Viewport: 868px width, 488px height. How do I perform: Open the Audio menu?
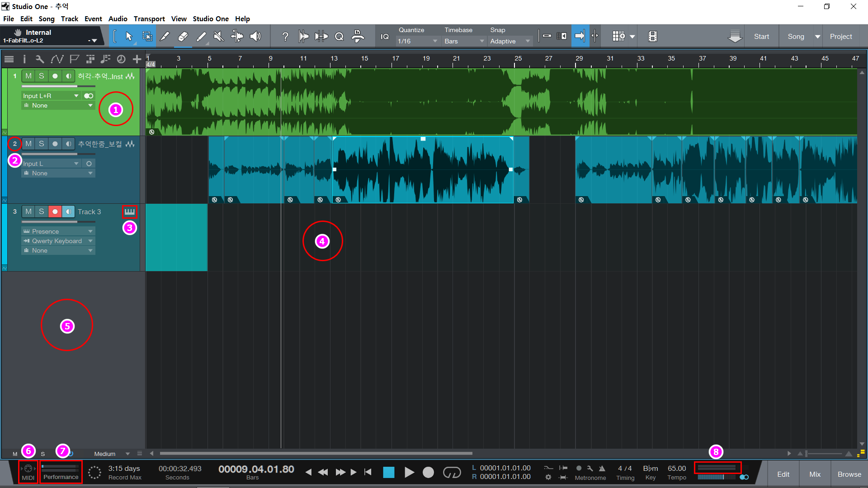[118, 19]
